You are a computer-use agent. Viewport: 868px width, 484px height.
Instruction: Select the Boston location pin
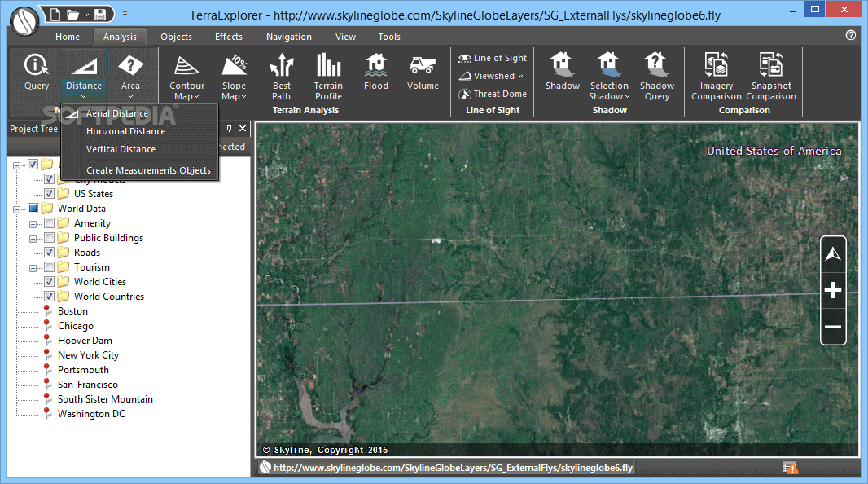click(x=72, y=311)
